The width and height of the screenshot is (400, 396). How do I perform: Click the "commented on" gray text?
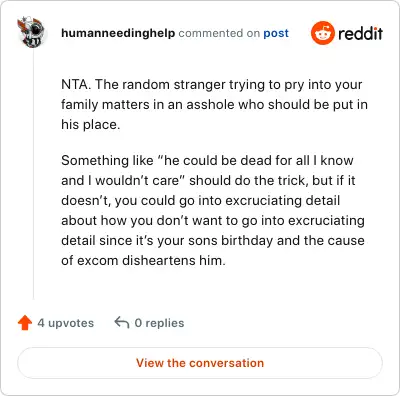click(219, 33)
